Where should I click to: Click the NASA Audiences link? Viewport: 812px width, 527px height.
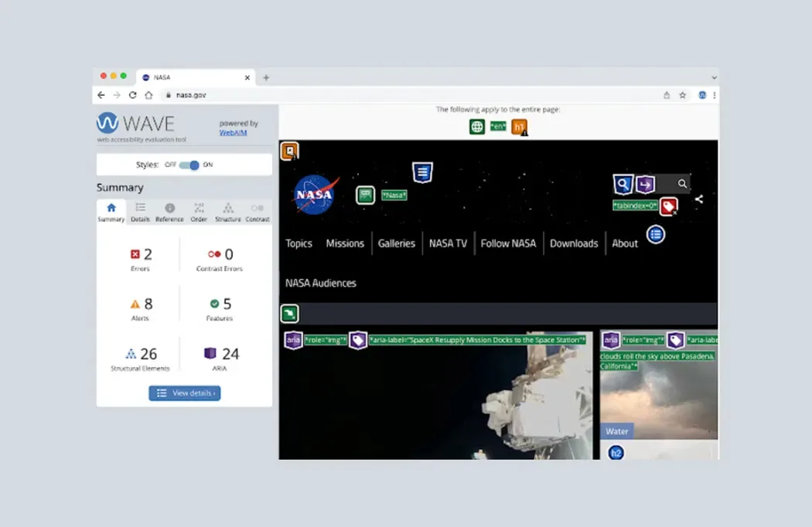click(x=321, y=283)
